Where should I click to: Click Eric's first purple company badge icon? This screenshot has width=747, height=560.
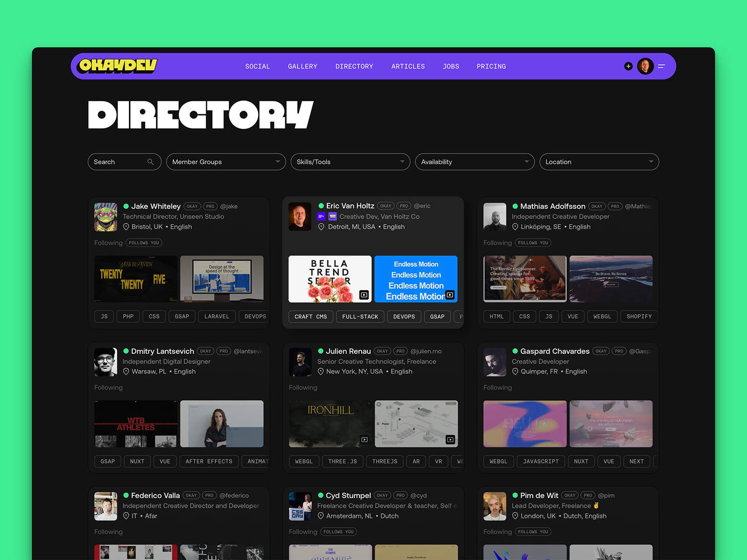(321, 217)
